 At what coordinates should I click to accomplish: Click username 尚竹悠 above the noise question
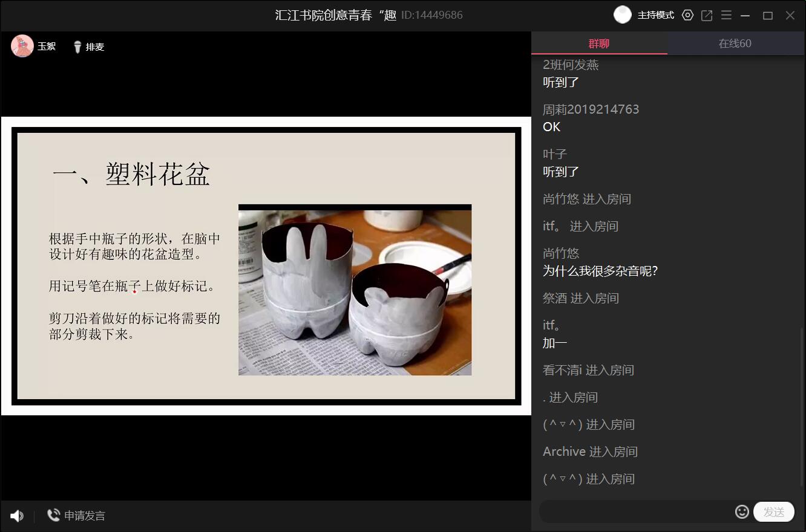click(x=561, y=253)
